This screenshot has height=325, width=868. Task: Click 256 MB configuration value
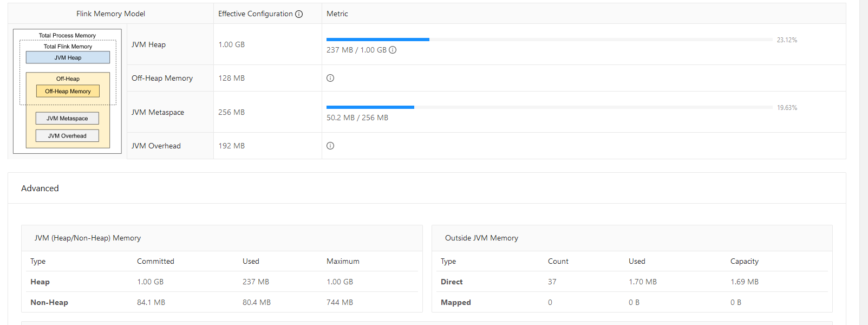tap(231, 112)
